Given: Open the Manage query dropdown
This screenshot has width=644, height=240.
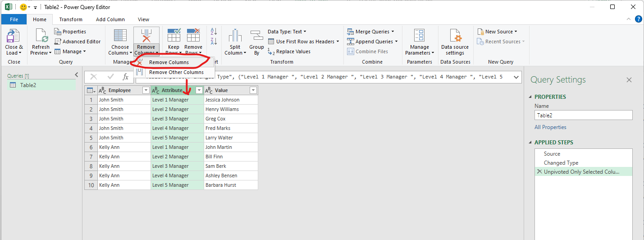Looking at the screenshot, I should [70, 51].
